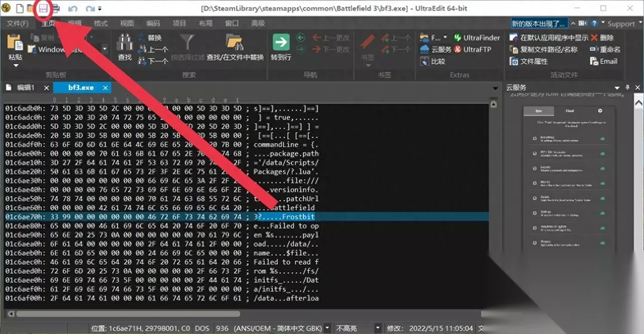The width and height of the screenshot is (644, 334).
Task: Toggle the Scripts checkbox in cloud sync
Action: pyautogui.click(x=535, y=198)
